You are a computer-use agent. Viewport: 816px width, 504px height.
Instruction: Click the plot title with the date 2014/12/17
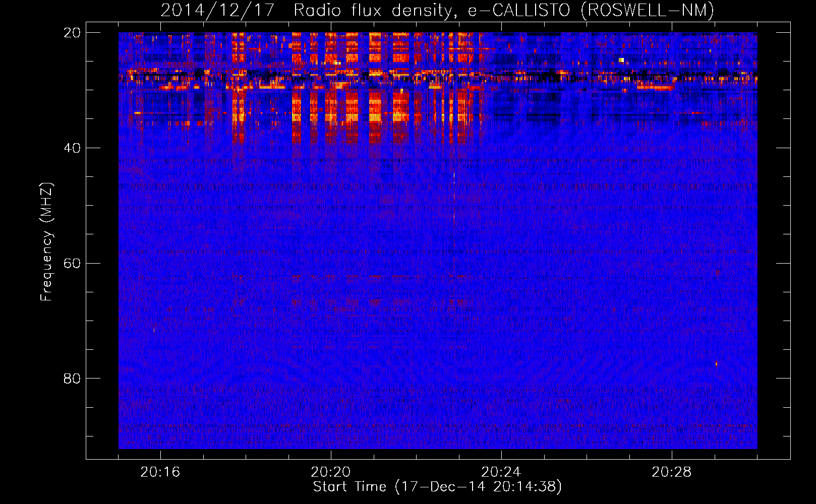(437, 10)
